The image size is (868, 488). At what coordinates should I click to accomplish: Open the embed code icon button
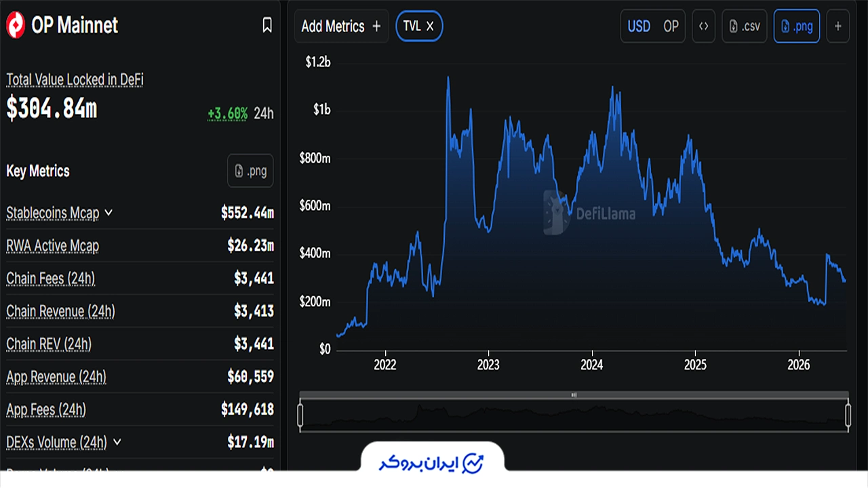pos(703,26)
